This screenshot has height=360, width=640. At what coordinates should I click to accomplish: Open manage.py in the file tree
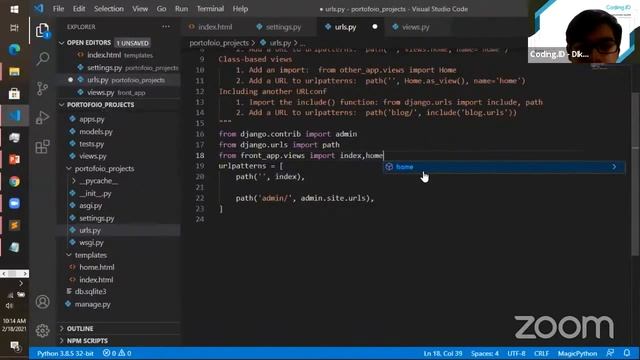[x=92, y=304]
